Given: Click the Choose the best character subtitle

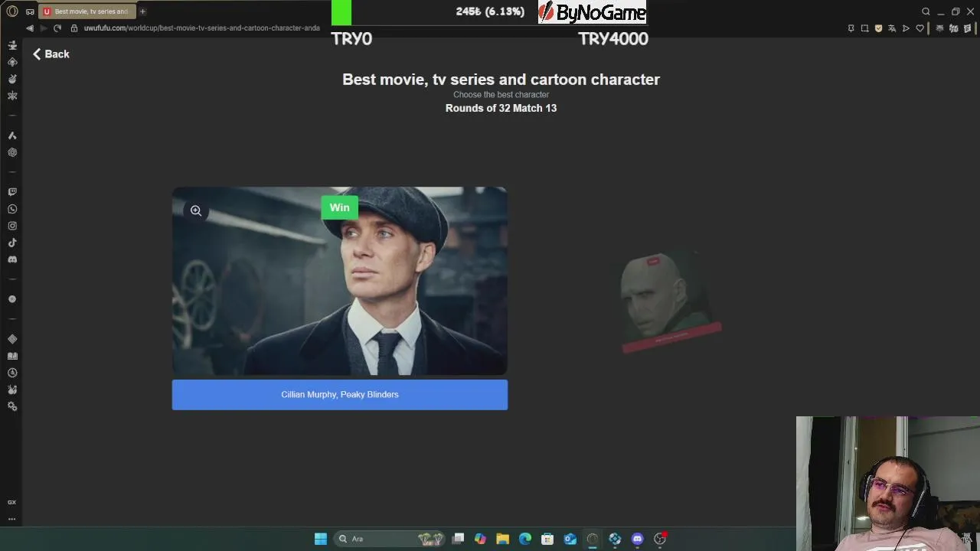Looking at the screenshot, I should tap(501, 95).
